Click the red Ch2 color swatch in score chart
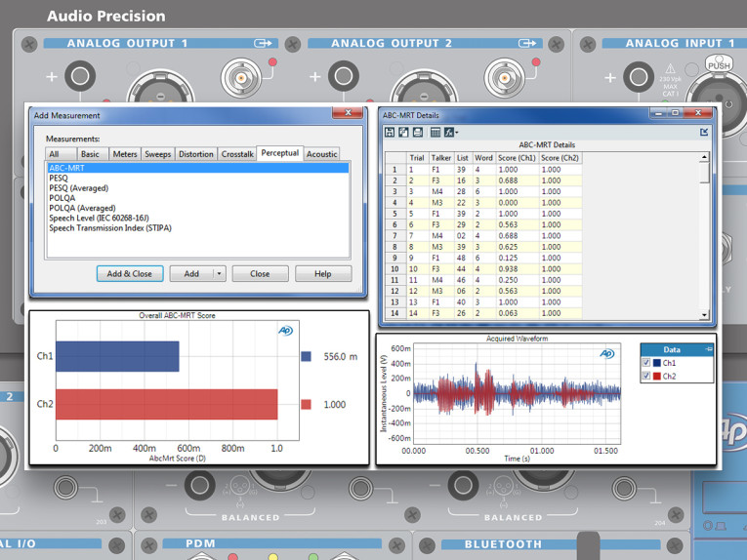 pyautogui.click(x=306, y=405)
